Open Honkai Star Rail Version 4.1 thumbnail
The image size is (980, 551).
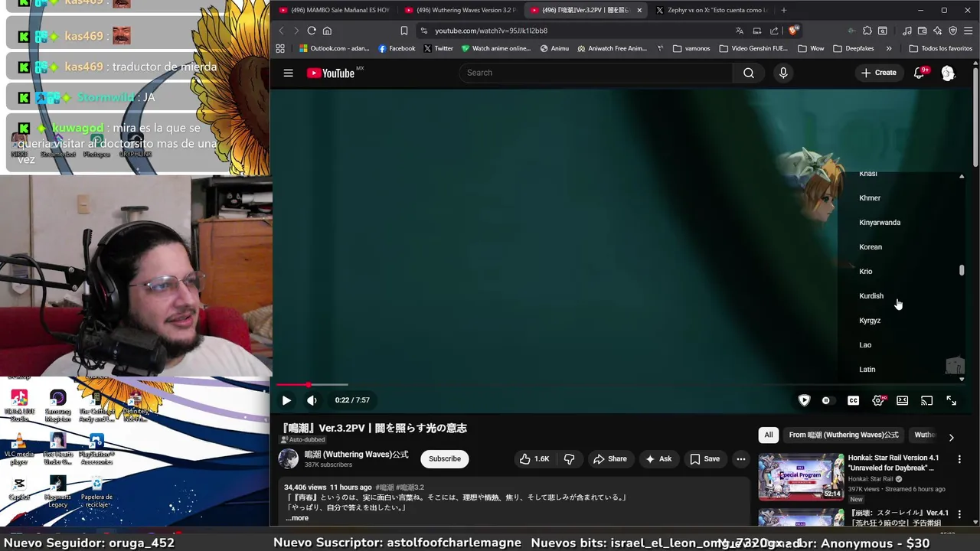801,477
